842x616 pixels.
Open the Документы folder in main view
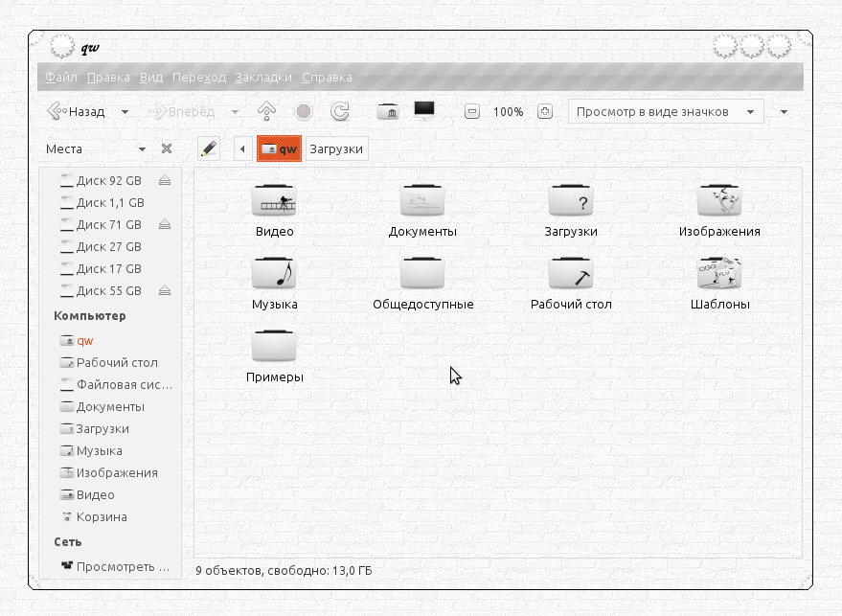(x=422, y=201)
